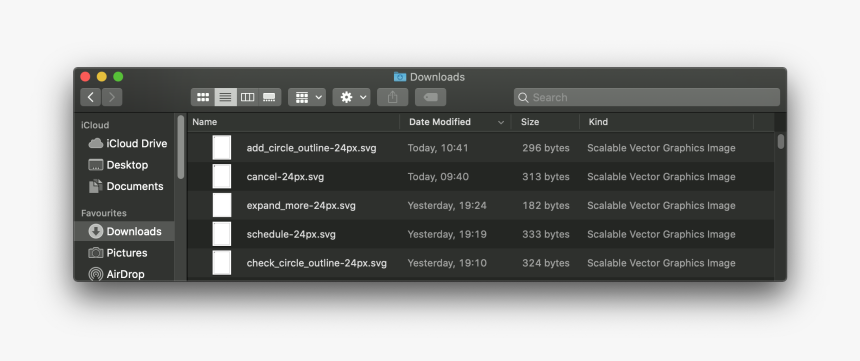
Task: Open Desktop in the sidebar
Action: (118, 165)
